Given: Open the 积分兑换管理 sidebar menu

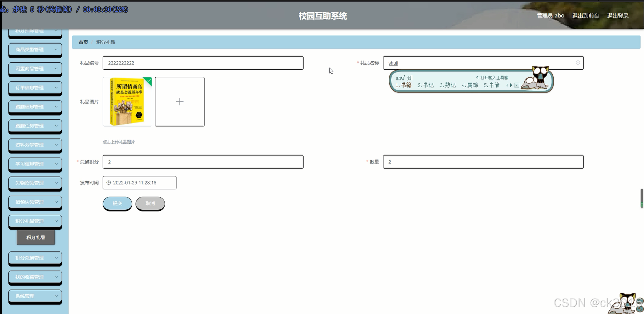Looking at the screenshot, I should tap(35, 258).
